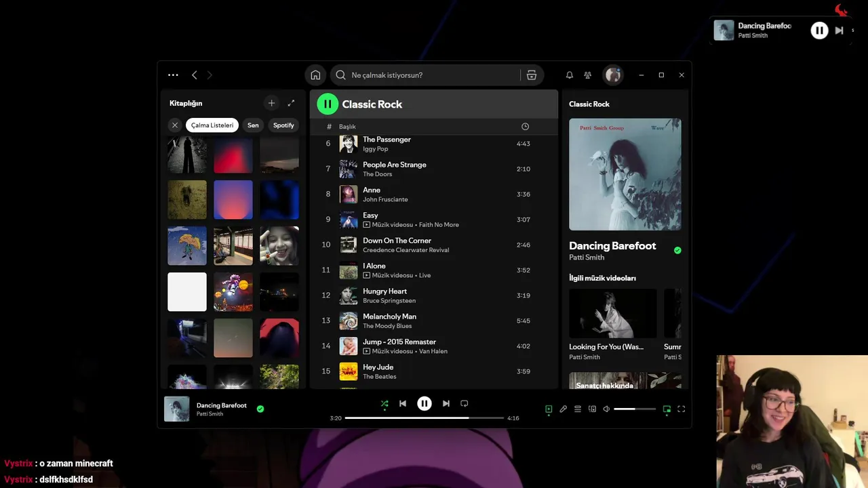The image size is (868, 488).
Task: Pause playback in the bottom bar
Action: (x=425, y=403)
